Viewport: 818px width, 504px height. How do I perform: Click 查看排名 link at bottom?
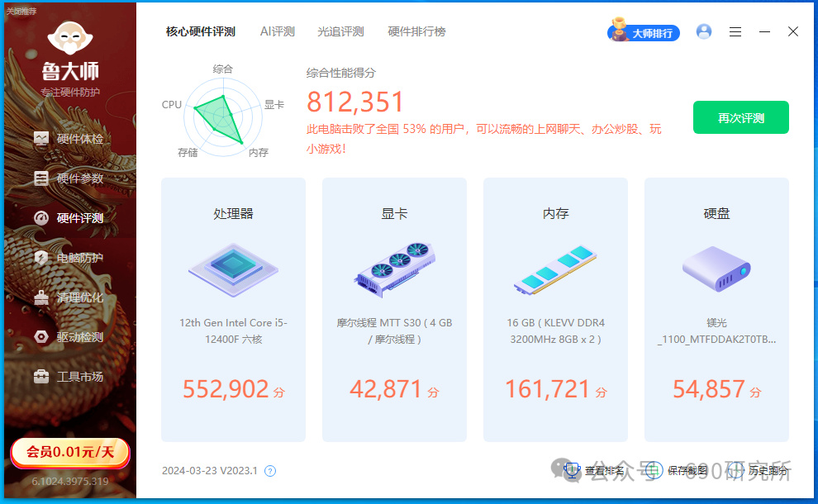coord(604,471)
